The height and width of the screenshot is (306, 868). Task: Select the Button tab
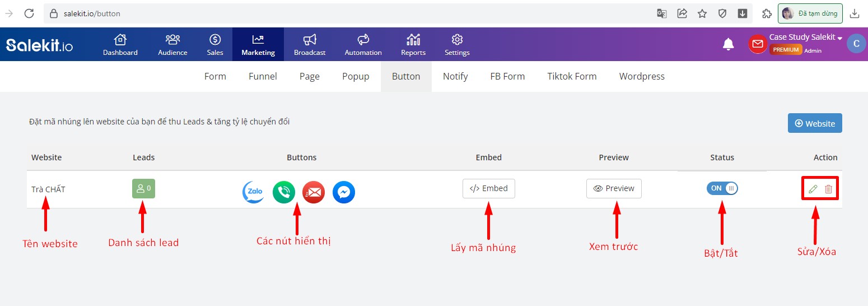click(406, 76)
